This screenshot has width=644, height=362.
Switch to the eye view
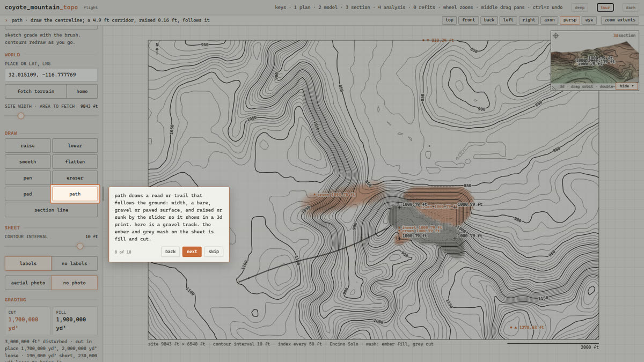click(589, 20)
